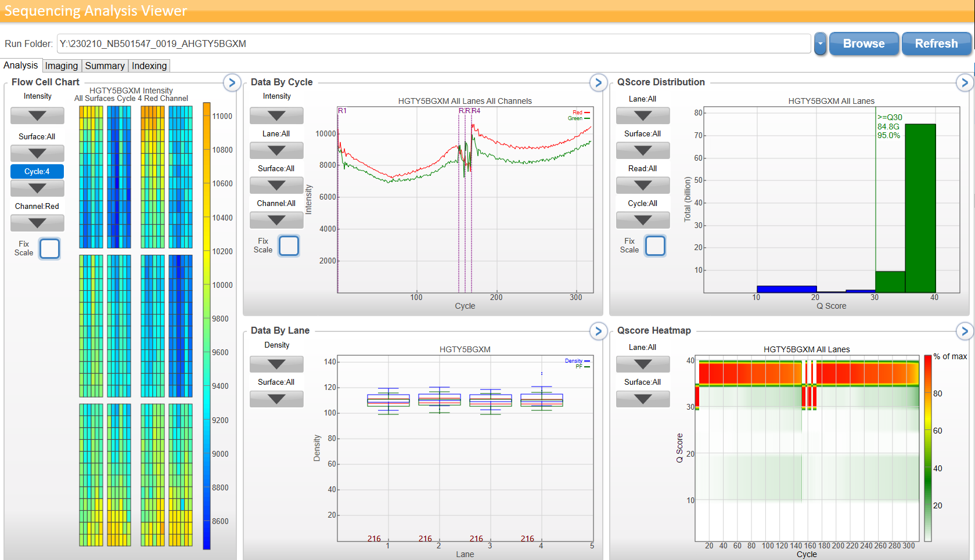Image resolution: width=975 pixels, height=560 pixels.
Task: Click the Green legend entry in cycle chart
Action: [x=579, y=118]
